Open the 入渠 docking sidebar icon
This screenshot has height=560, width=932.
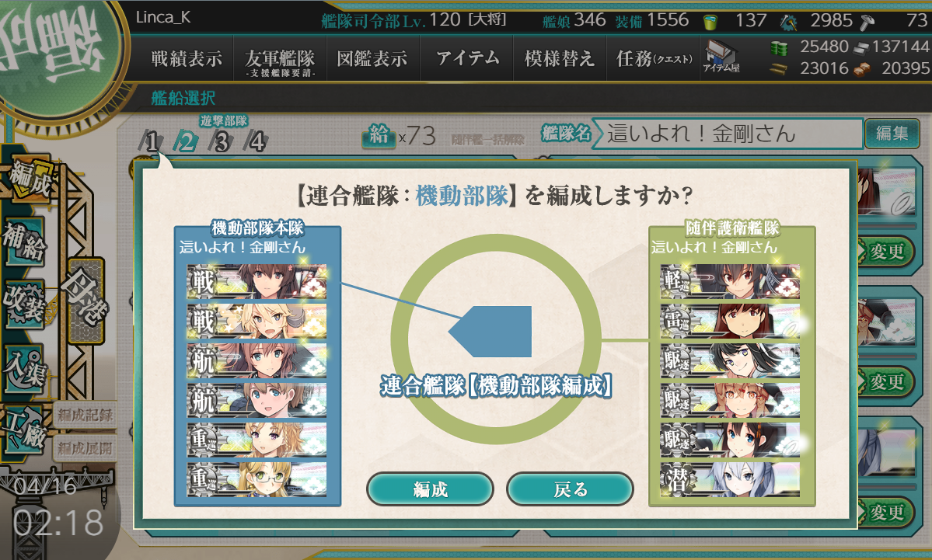tap(25, 370)
